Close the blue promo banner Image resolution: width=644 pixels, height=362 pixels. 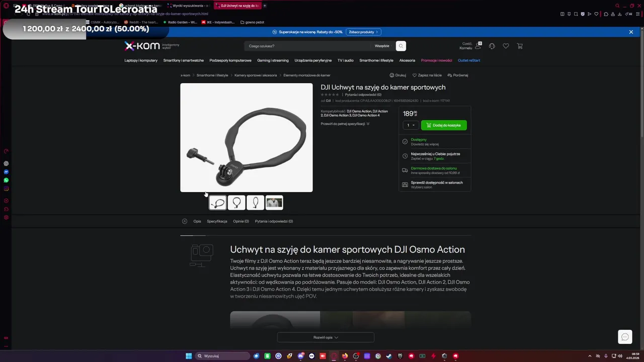631,32
